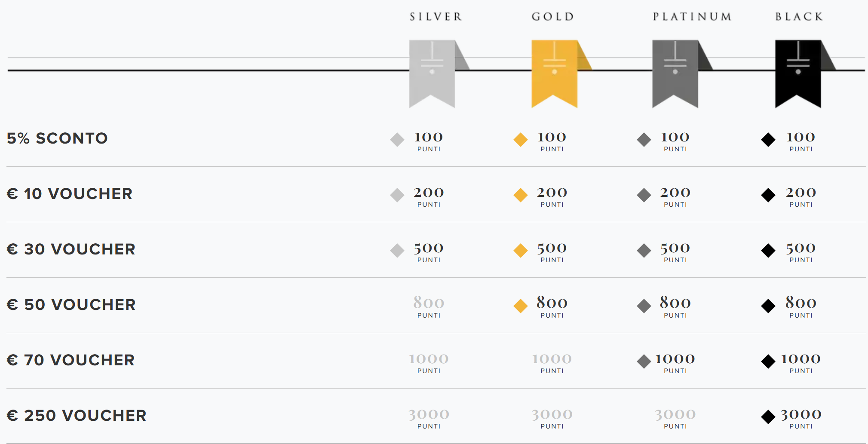Click the Gold tier ribbon badge
The height and width of the screenshot is (444, 868).
(555, 73)
